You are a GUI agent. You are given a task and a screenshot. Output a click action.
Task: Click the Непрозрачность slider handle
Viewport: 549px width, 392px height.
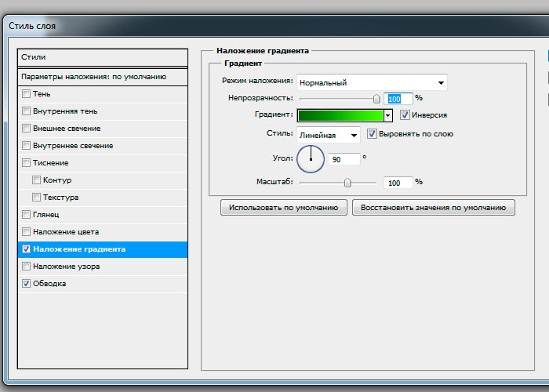click(376, 99)
